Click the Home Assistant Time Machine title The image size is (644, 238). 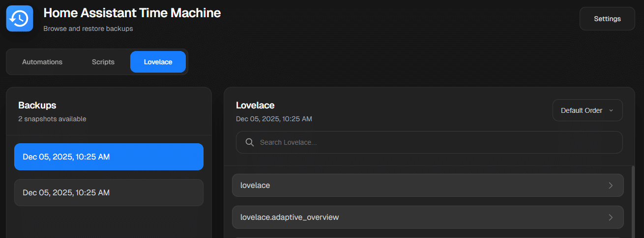(x=132, y=13)
